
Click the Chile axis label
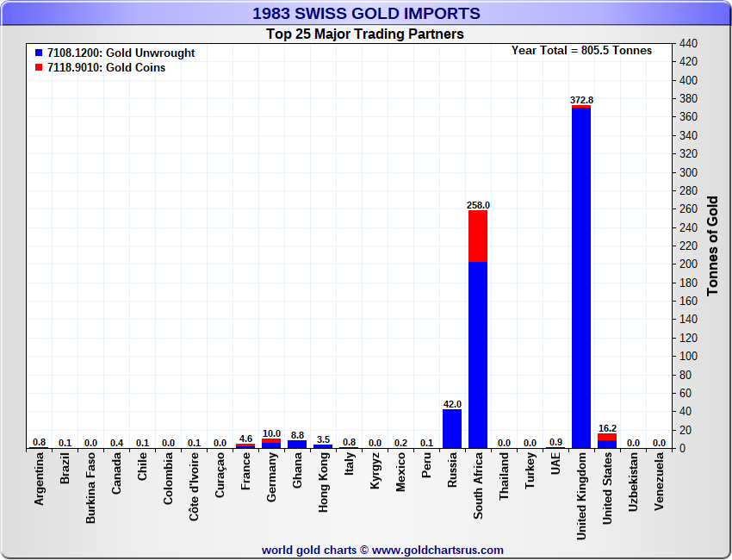pyautogui.click(x=142, y=466)
